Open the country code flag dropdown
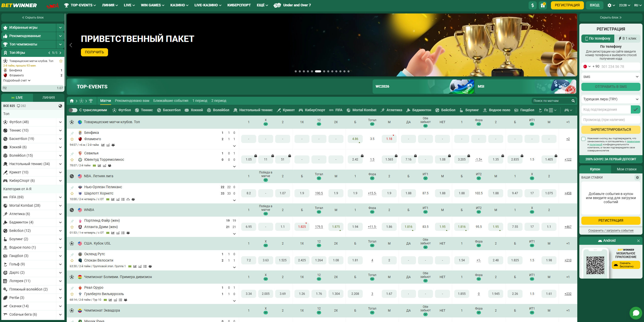The height and width of the screenshot is (322, 644). click(587, 67)
